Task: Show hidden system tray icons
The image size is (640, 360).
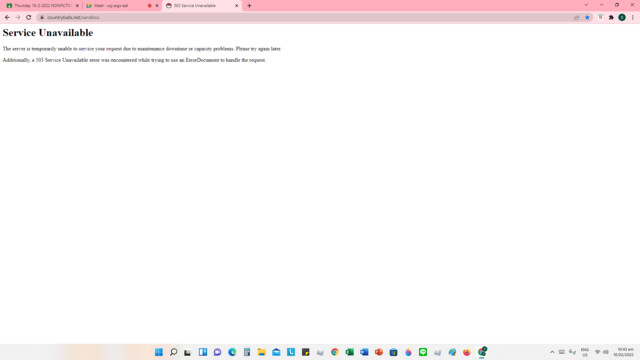Action: tap(552, 352)
